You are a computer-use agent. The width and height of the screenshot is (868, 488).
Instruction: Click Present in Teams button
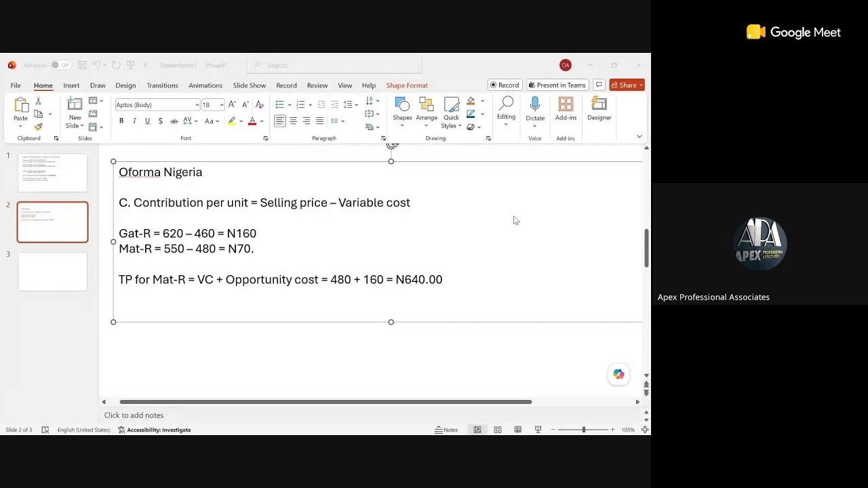tap(557, 85)
